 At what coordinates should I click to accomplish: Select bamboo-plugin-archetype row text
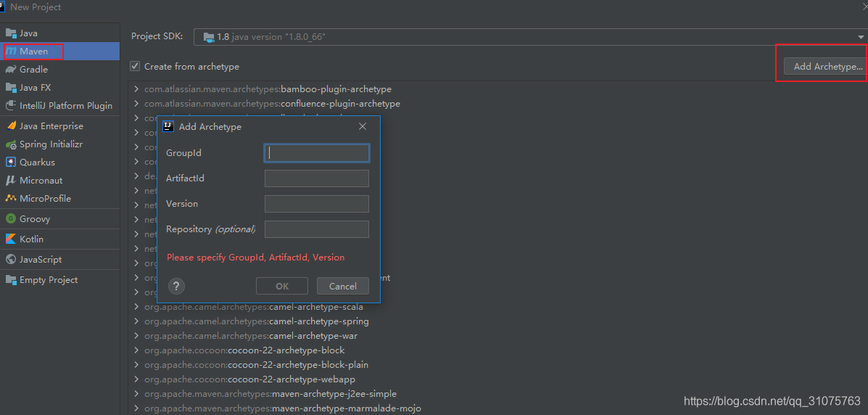(x=268, y=89)
